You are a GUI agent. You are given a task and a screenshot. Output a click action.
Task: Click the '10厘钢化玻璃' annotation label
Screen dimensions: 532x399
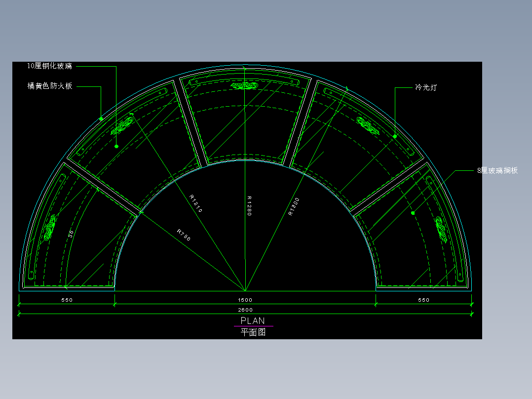[49, 66]
